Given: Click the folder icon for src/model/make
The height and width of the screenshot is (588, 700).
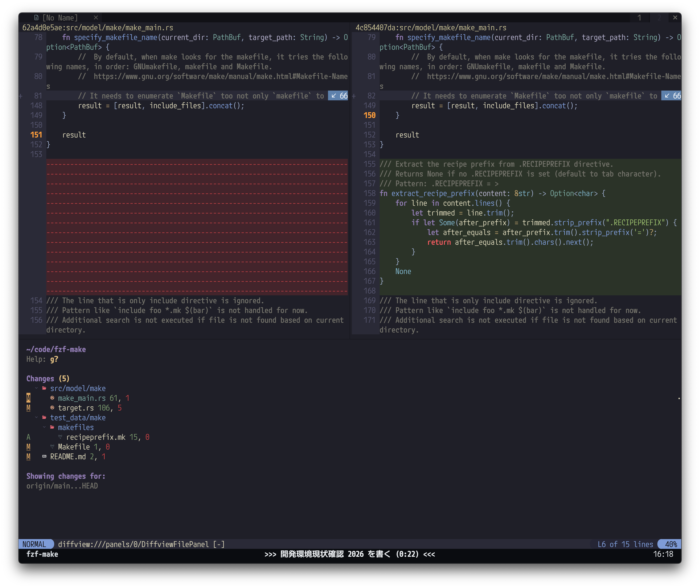Looking at the screenshot, I should tap(44, 388).
